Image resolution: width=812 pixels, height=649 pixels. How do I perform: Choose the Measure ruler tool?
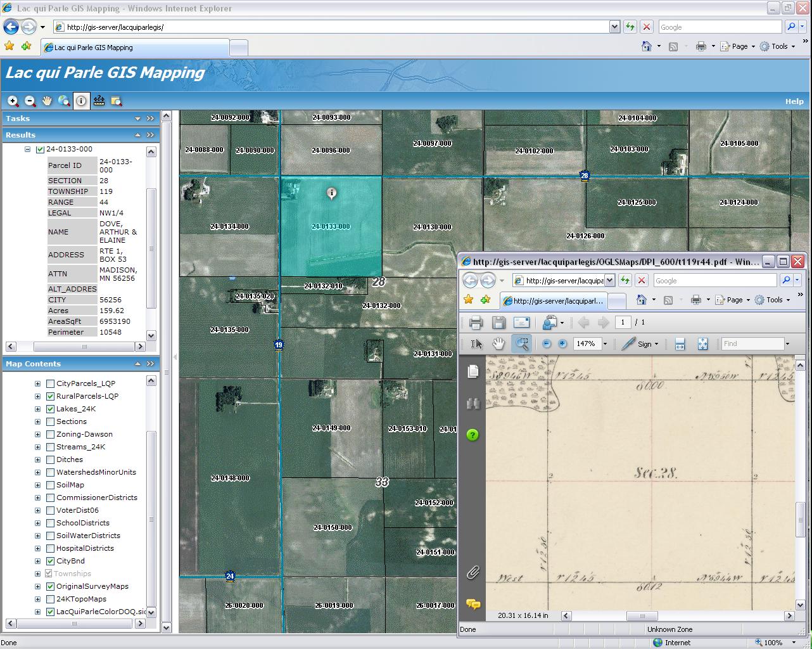(x=99, y=101)
